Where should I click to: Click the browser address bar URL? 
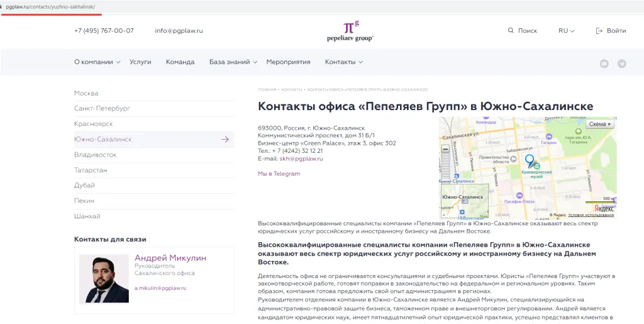coord(50,8)
